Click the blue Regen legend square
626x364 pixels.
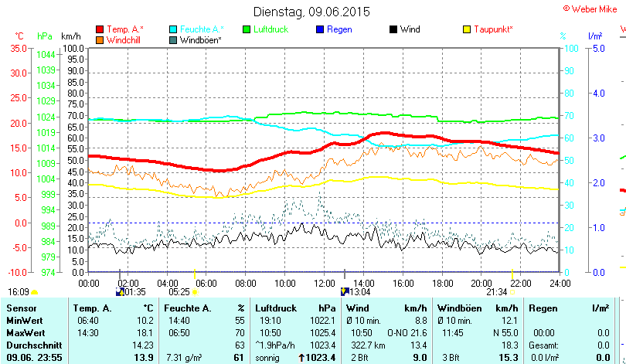click(321, 29)
